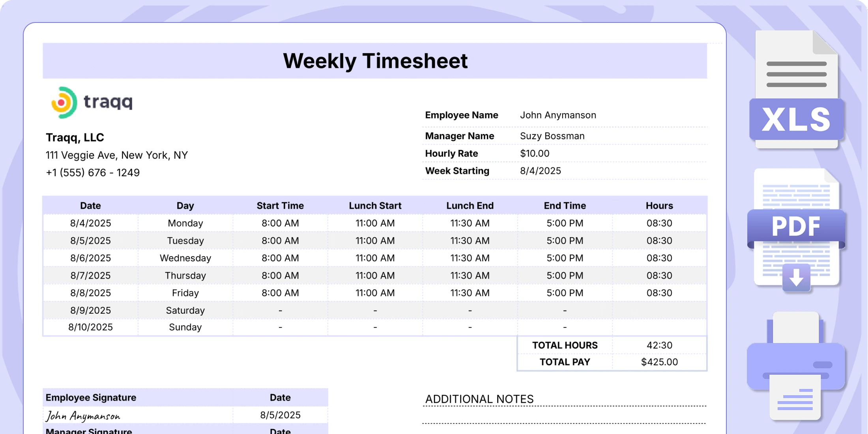Select the $425.00 total pay value
The image size is (868, 434).
point(659,362)
